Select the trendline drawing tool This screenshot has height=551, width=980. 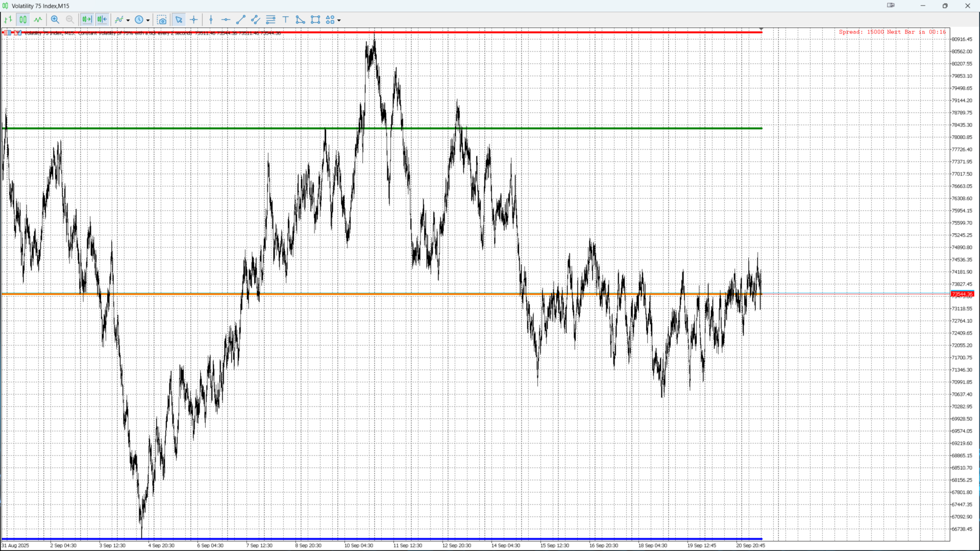241,20
